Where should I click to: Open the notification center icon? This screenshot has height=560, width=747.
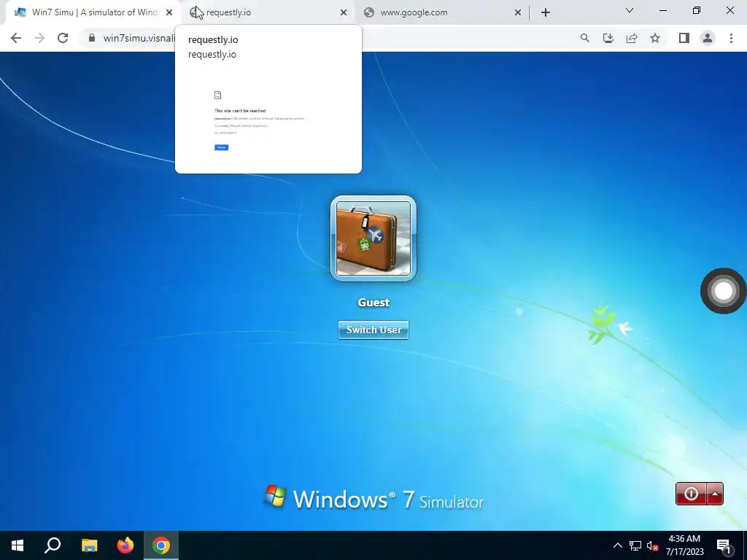pyautogui.click(x=724, y=546)
